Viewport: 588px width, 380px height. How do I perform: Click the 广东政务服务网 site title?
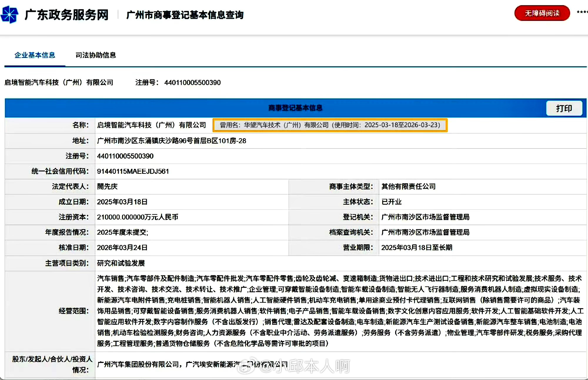pos(66,15)
